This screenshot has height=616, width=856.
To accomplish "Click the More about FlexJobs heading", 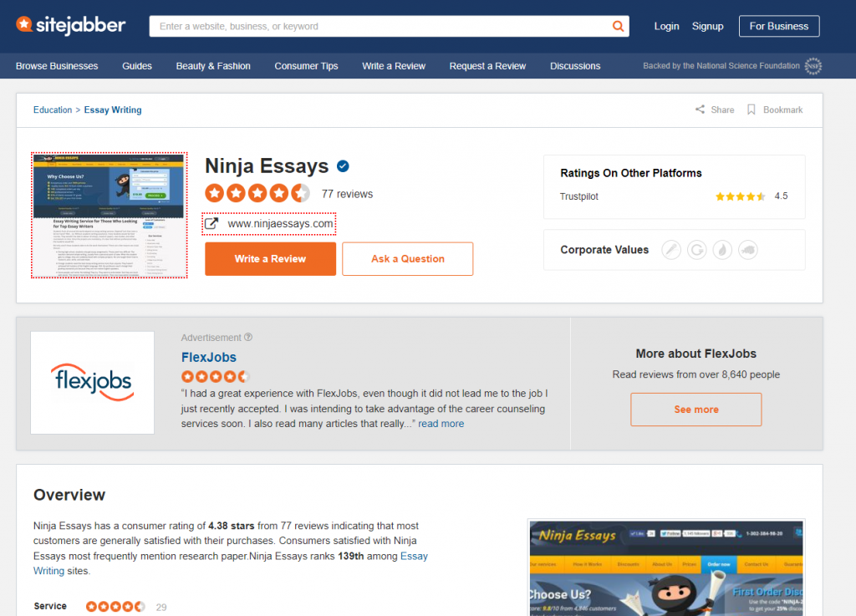I will [696, 354].
